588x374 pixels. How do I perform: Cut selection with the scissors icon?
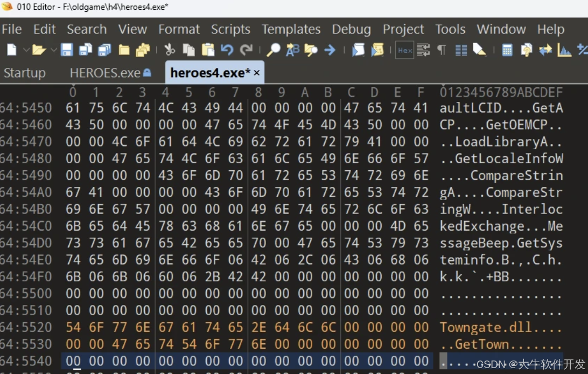(170, 50)
